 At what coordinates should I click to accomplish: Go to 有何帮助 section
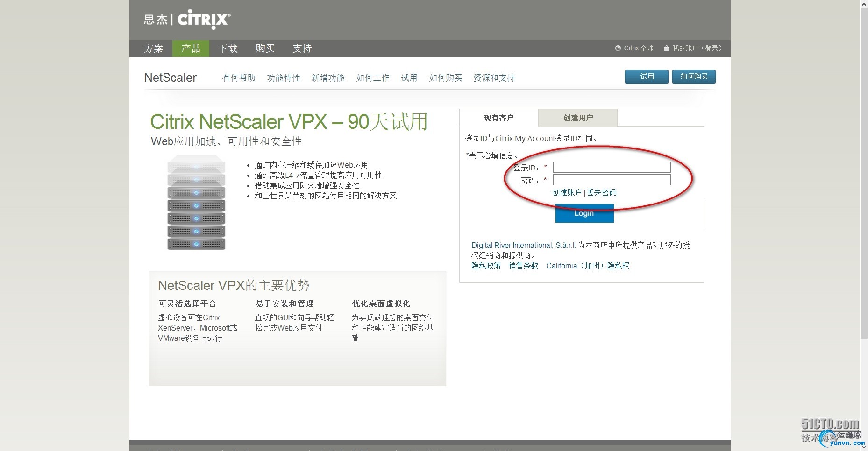[x=239, y=78]
